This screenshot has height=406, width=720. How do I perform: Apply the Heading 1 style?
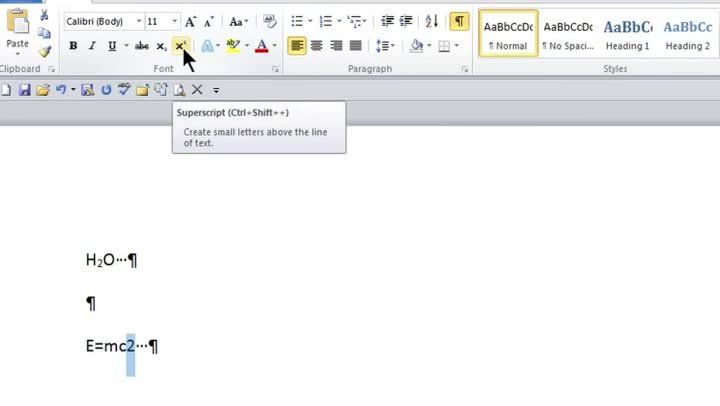click(627, 34)
